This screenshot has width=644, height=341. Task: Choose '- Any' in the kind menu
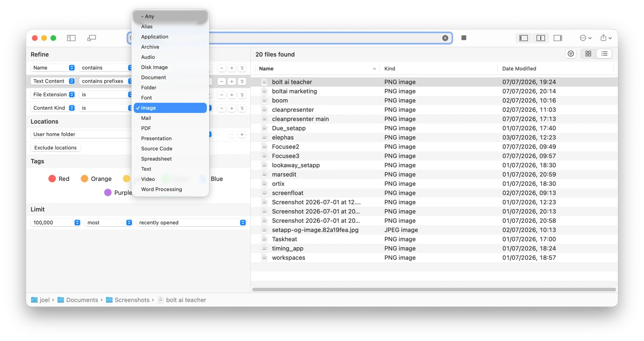[170, 16]
